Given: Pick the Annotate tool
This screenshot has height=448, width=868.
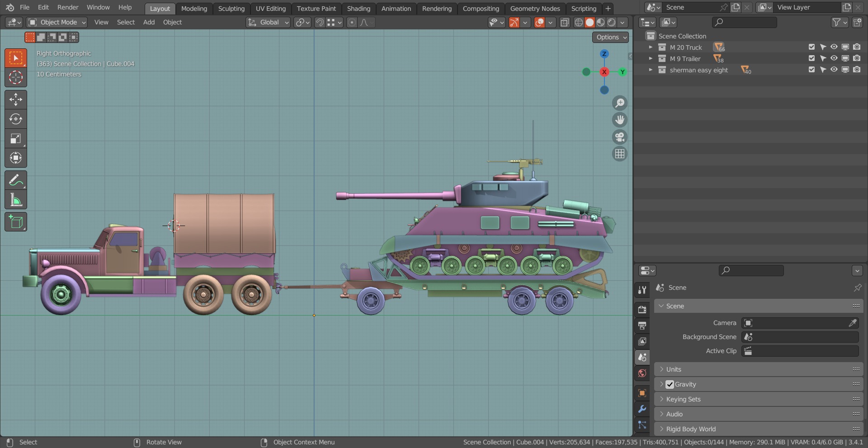Looking at the screenshot, I should coord(16,180).
